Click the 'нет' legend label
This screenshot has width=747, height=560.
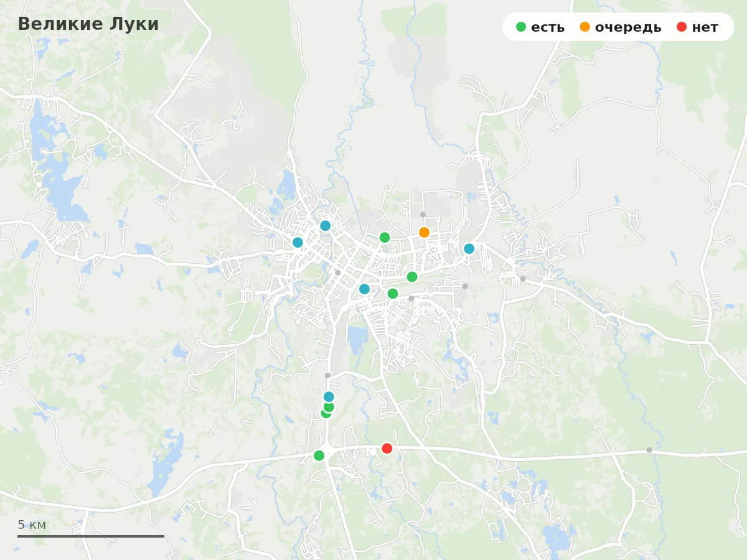point(705,27)
